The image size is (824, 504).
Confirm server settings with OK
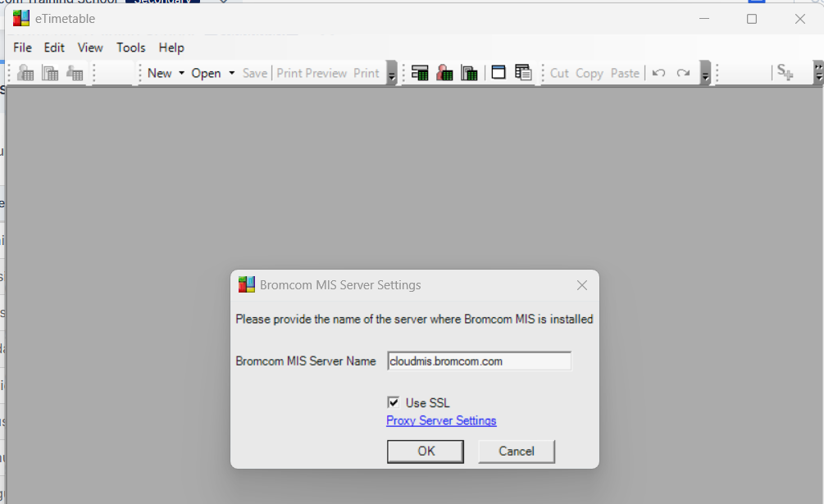pos(426,452)
